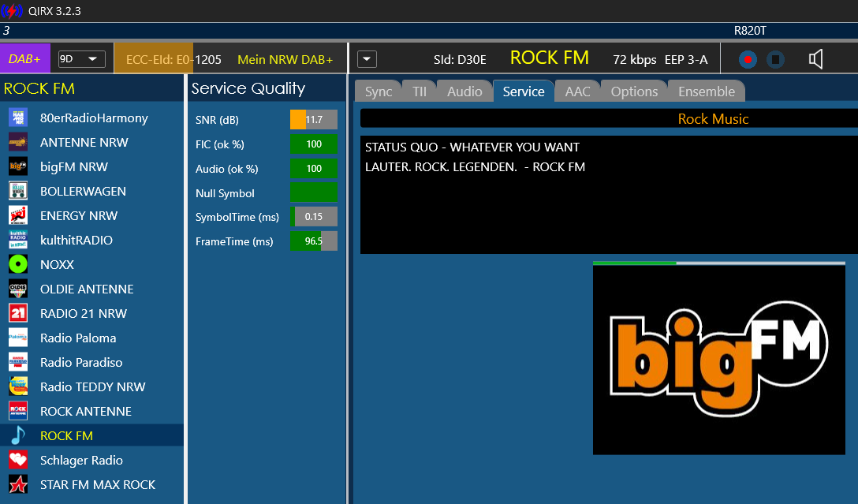Switch to the Ensemble tab
Screen dimensions: 858x504
click(x=706, y=91)
